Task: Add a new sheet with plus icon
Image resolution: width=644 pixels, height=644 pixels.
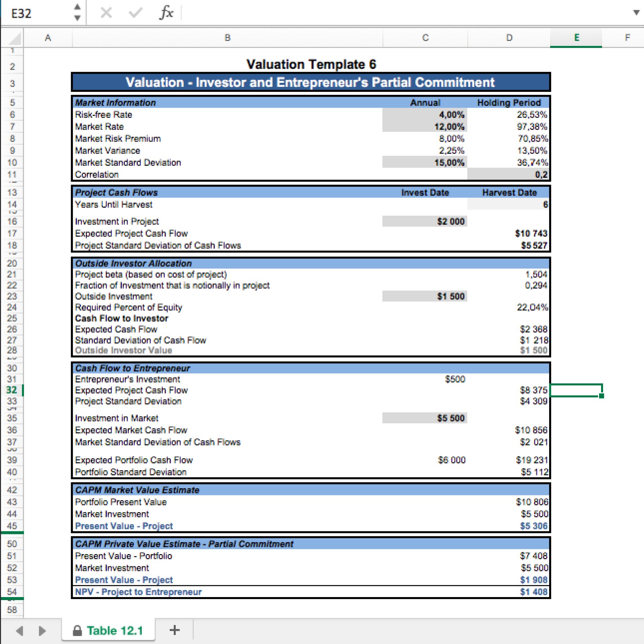Action: (174, 630)
